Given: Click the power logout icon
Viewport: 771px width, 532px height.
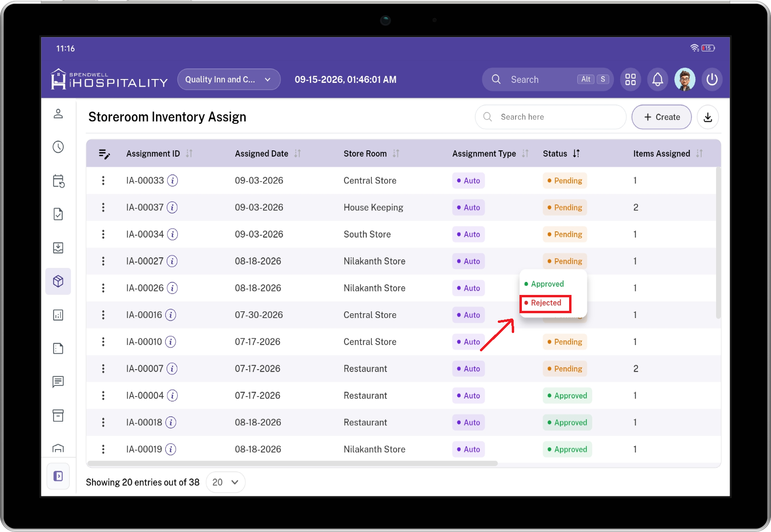Looking at the screenshot, I should click(x=712, y=80).
